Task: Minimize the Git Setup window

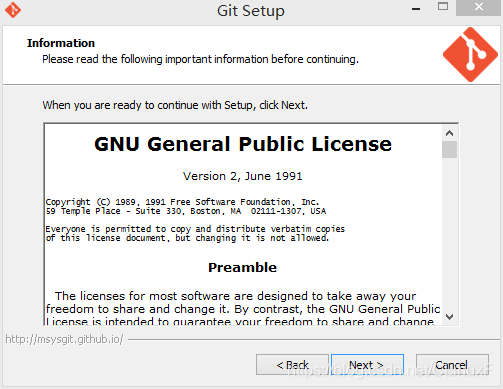Action: [x=416, y=8]
